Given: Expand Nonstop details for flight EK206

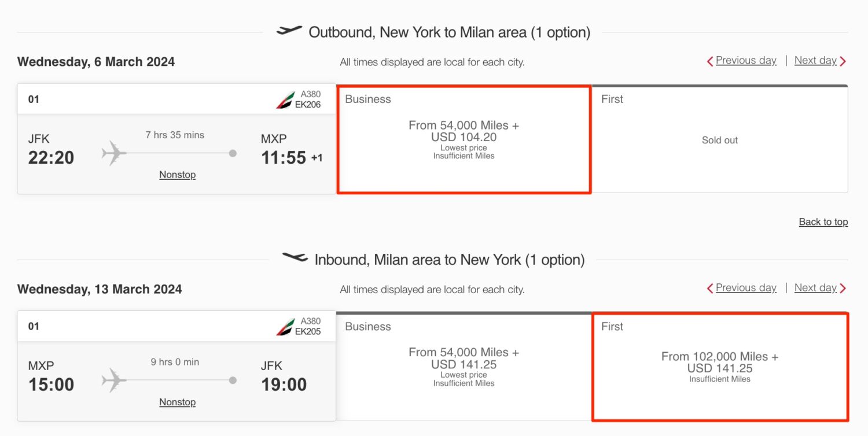Looking at the screenshot, I should pyautogui.click(x=177, y=174).
